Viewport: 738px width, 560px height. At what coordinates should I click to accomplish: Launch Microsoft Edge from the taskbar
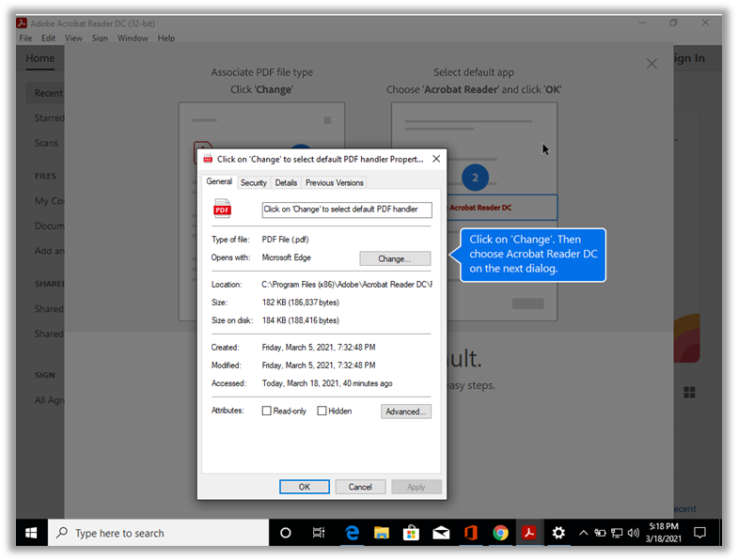352,533
